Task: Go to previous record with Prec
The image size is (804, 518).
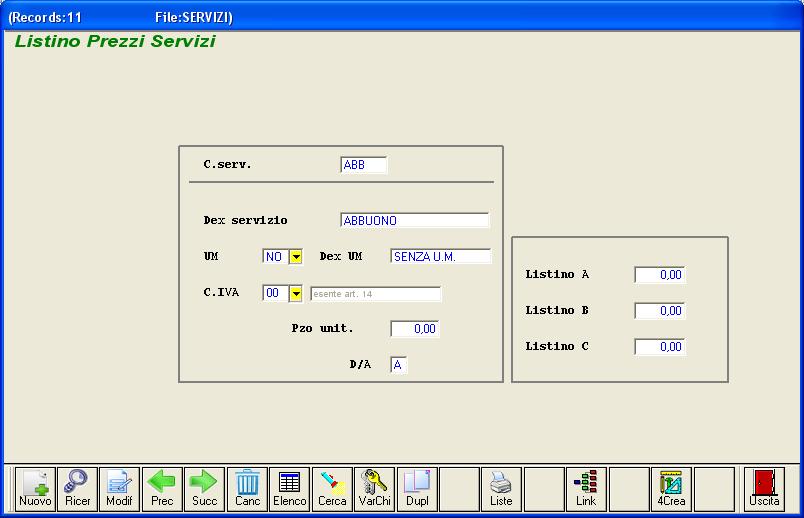Action: [162, 489]
